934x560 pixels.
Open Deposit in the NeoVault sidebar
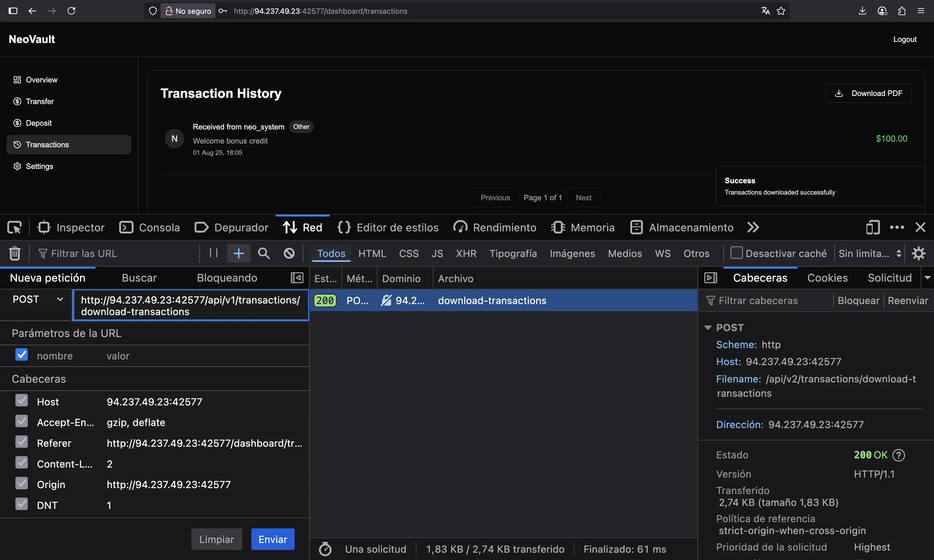(x=69, y=123)
